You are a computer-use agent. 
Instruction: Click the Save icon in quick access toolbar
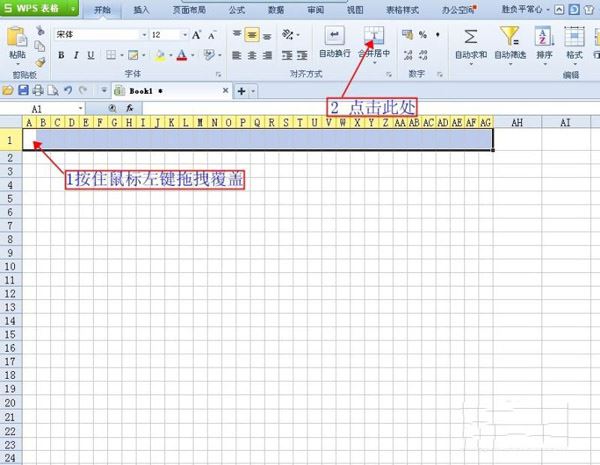coord(22,90)
